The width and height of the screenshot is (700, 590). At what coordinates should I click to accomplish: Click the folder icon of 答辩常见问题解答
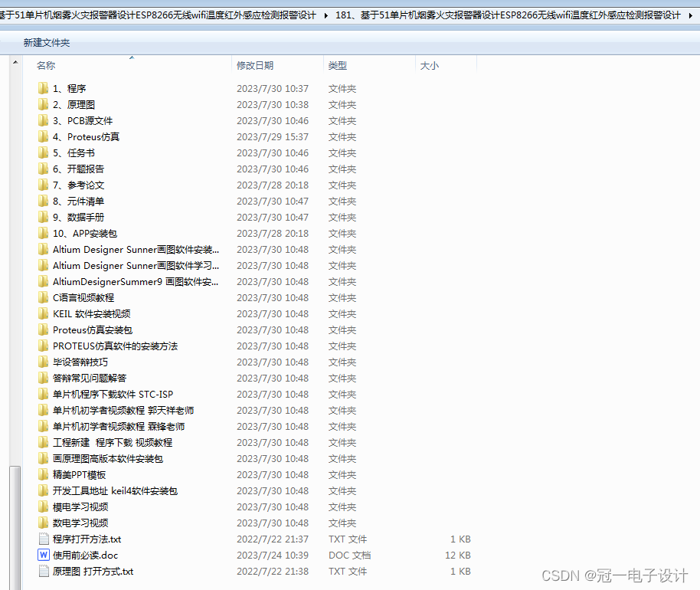click(44, 378)
